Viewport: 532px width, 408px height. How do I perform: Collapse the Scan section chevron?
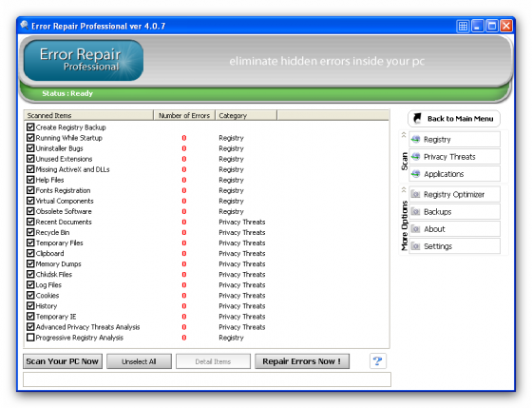coord(404,135)
